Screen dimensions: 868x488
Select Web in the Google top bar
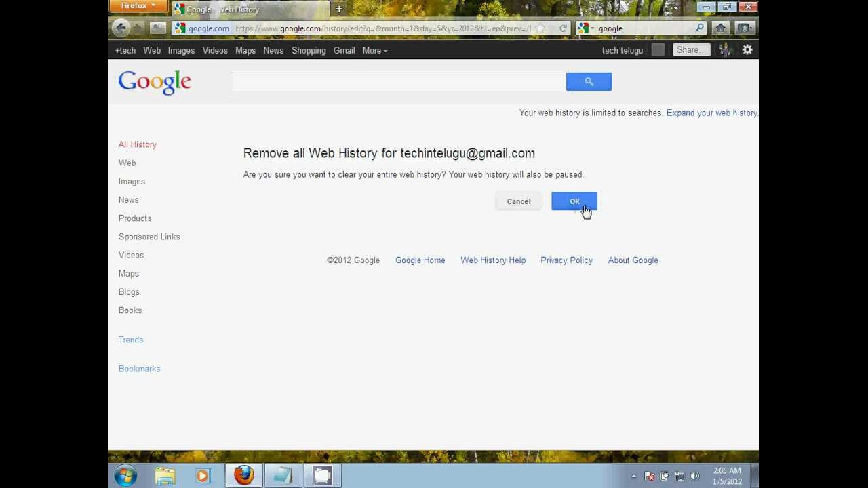[152, 50]
